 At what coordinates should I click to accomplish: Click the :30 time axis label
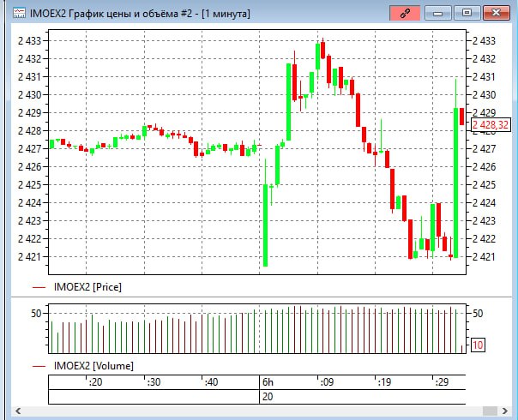(x=154, y=382)
